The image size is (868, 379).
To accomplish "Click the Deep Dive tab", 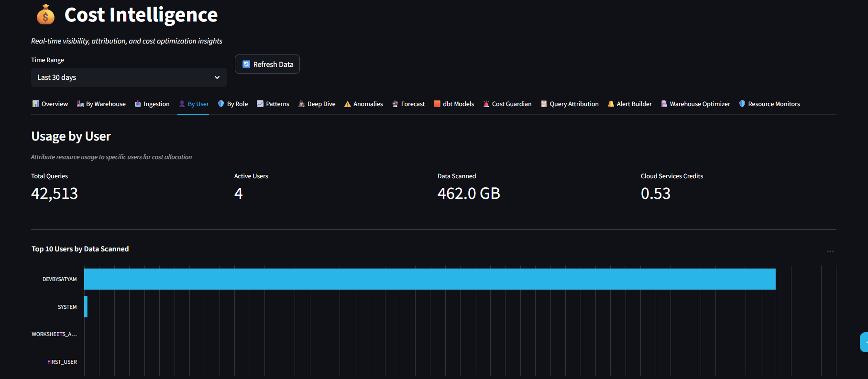I will point(317,104).
